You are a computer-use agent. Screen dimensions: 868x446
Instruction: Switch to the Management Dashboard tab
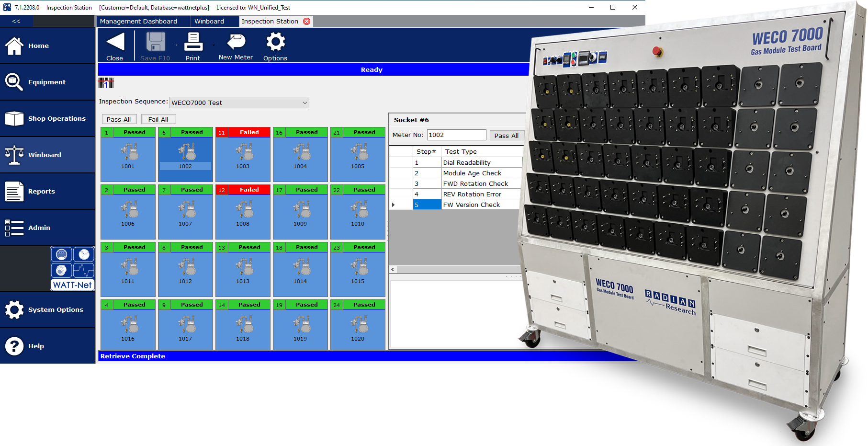click(138, 21)
